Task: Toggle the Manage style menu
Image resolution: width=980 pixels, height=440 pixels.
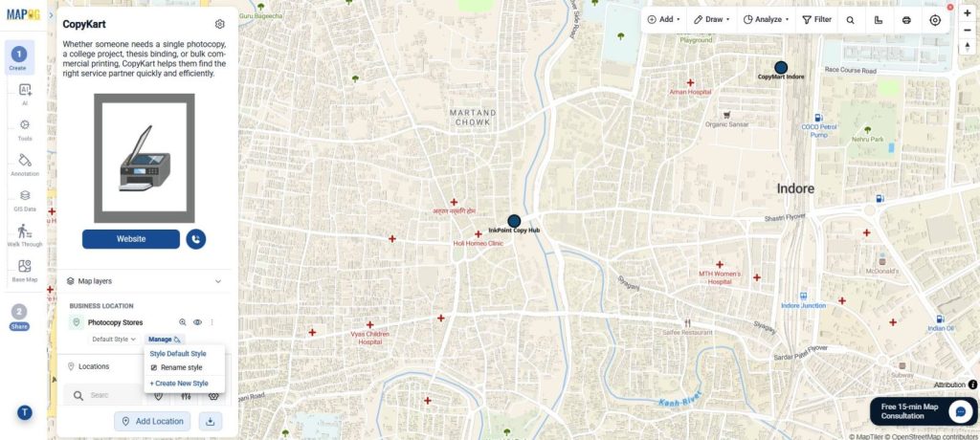Action: tap(165, 340)
